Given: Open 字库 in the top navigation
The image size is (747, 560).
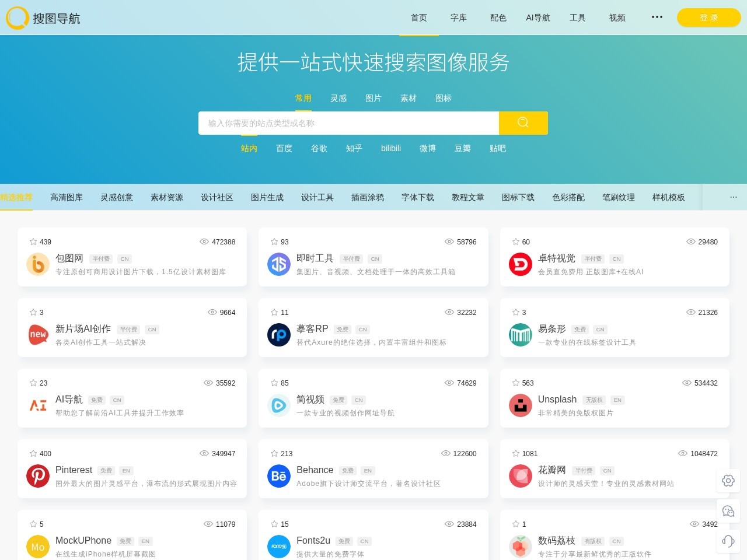Looking at the screenshot, I should [x=459, y=17].
